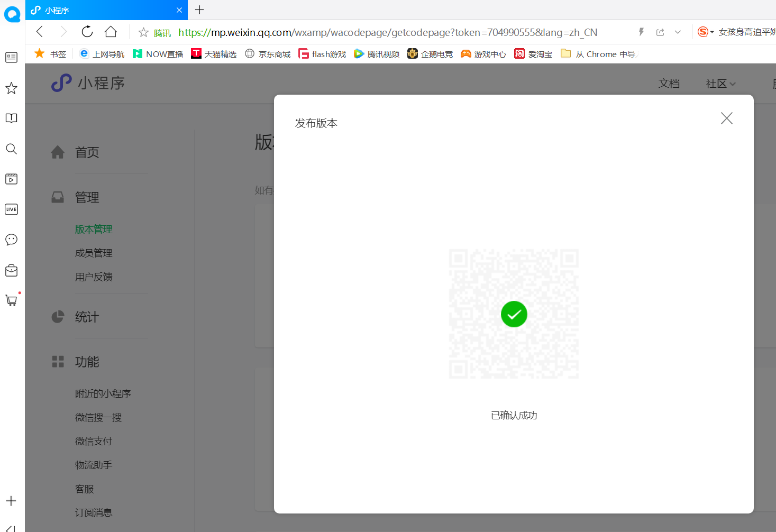Open the news feed sidebar icon
Image resolution: width=776 pixels, height=532 pixels.
click(11, 57)
